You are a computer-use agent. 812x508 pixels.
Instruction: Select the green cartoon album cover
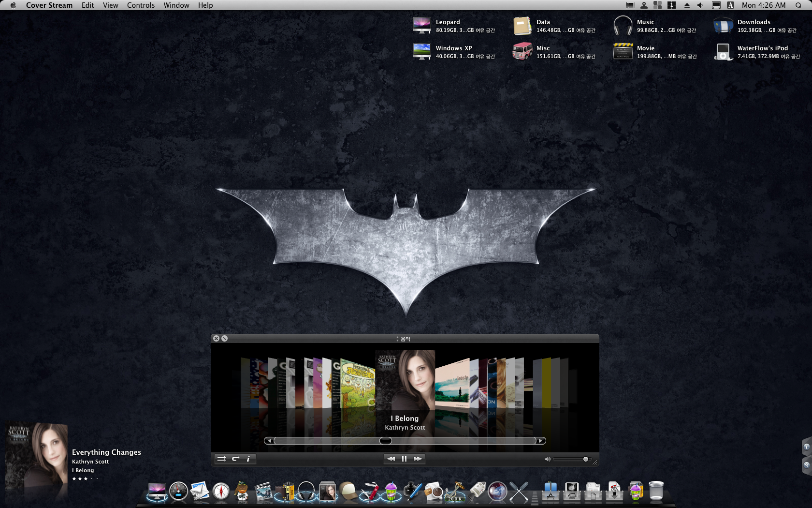(x=358, y=385)
